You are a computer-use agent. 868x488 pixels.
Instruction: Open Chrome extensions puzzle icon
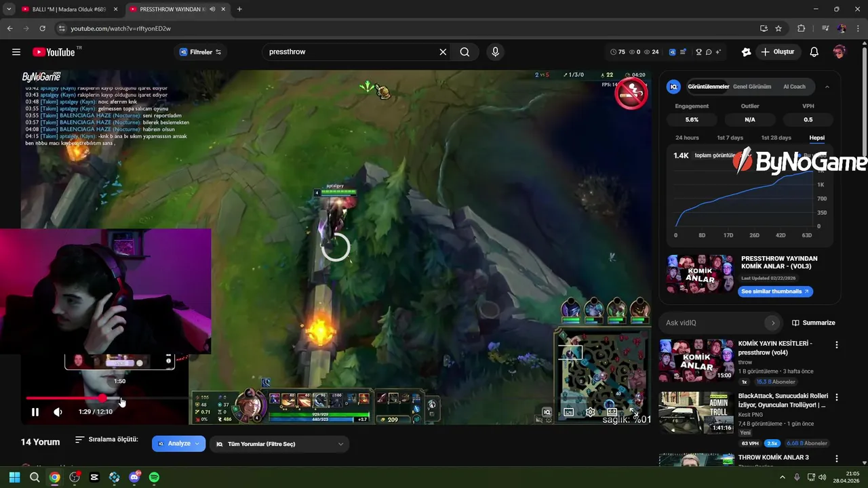(x=802, y=28)
